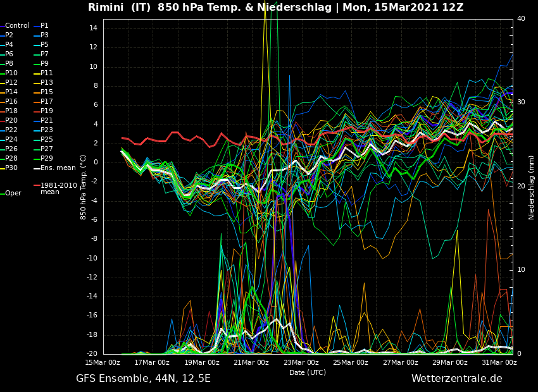Click the 'P18' legend label
538x392 pixels.
(11, 111)
